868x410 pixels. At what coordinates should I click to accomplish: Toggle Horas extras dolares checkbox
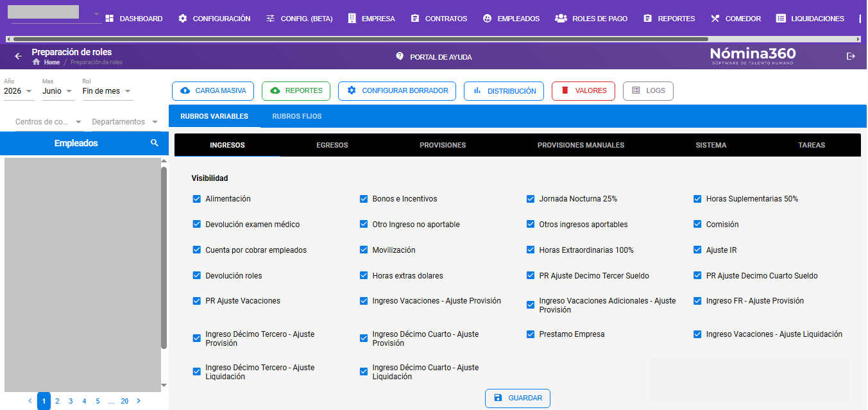click(364, 276)
